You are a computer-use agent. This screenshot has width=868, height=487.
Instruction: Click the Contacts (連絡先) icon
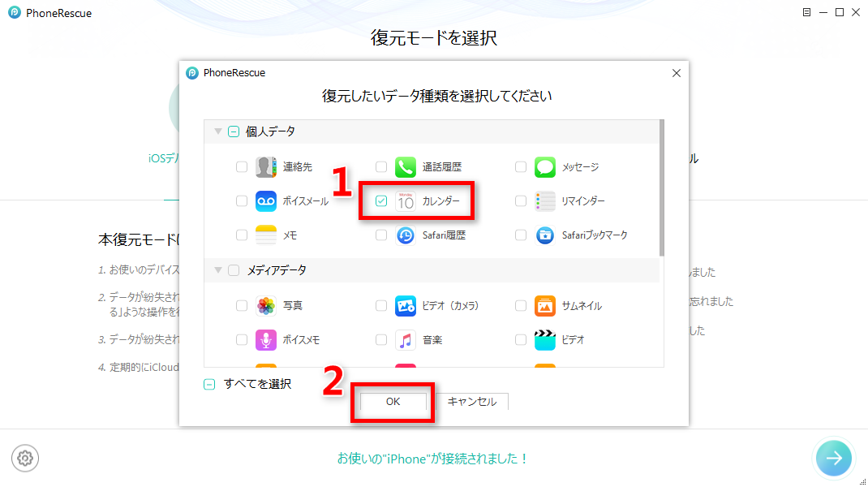click(266, 166)
